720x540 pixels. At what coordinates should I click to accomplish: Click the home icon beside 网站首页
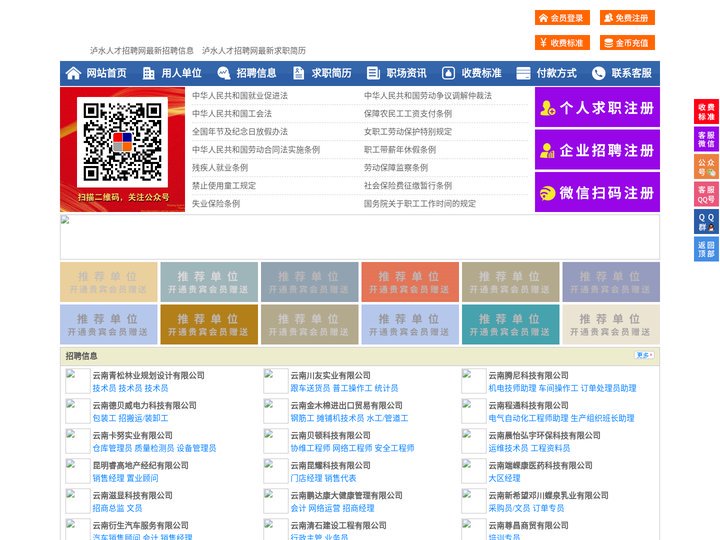click(x=73, y=73)
